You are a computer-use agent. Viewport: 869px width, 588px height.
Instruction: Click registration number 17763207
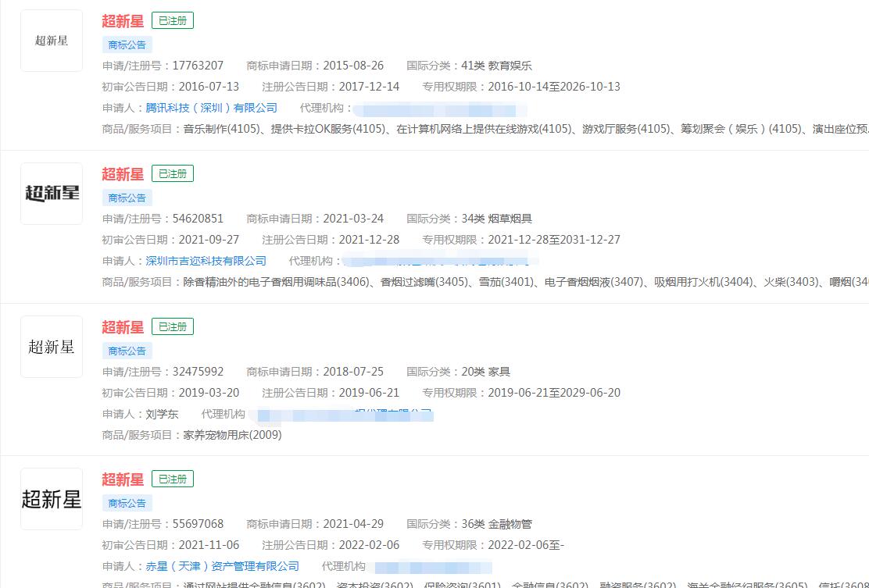pos(198,66)
